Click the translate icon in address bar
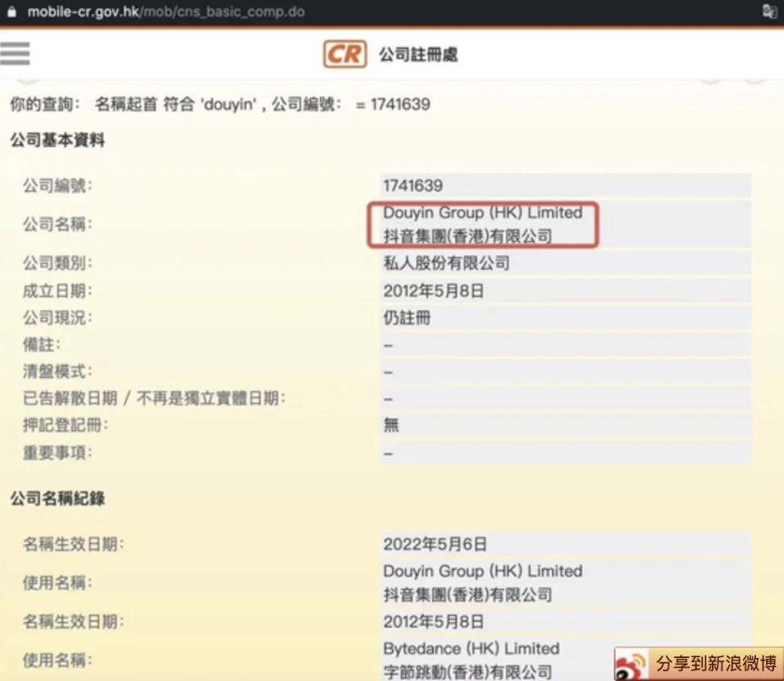Image resolution: width=784 pixels, height=681 pixels. click(769, 11)
